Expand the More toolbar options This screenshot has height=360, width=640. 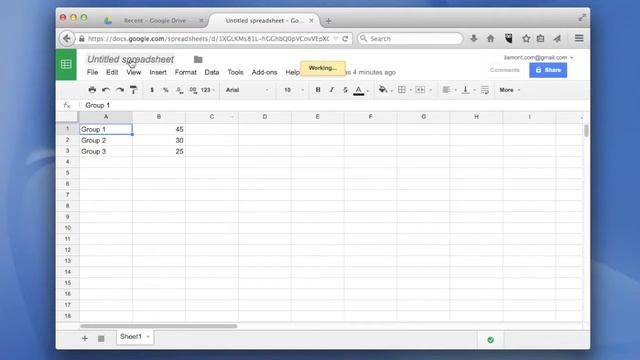click(510, 90)
